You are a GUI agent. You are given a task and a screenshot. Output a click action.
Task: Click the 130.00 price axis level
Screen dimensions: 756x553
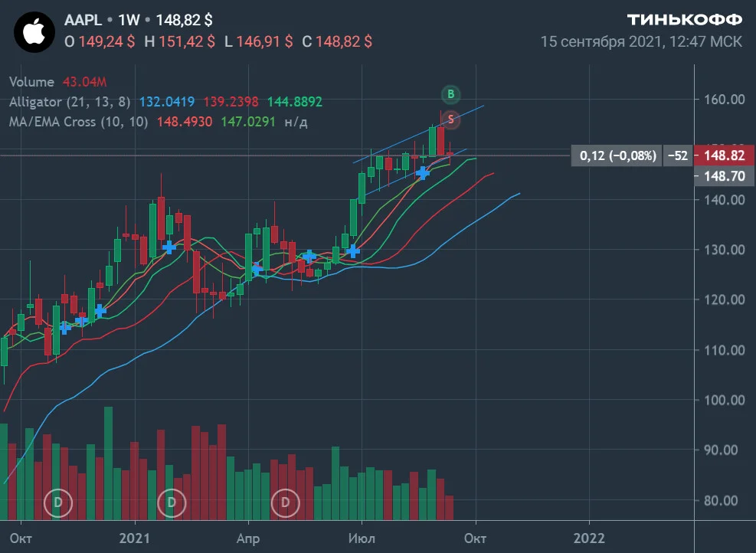point(725,250)
